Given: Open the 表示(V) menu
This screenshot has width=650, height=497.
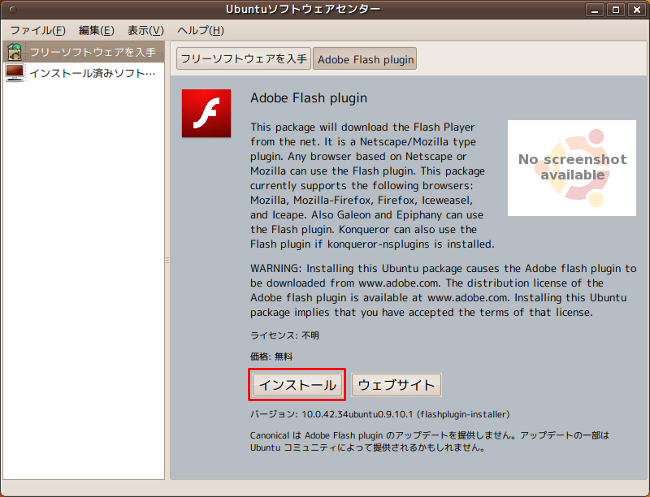Looking at the screenshot, I should (x=145, y=30).
